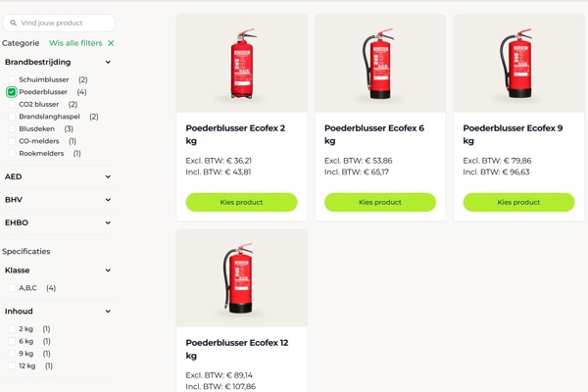Focus the Vind jouw product search field
This screenshot has width=588, height=392.
pyautogui.click(x=59, y=24)
